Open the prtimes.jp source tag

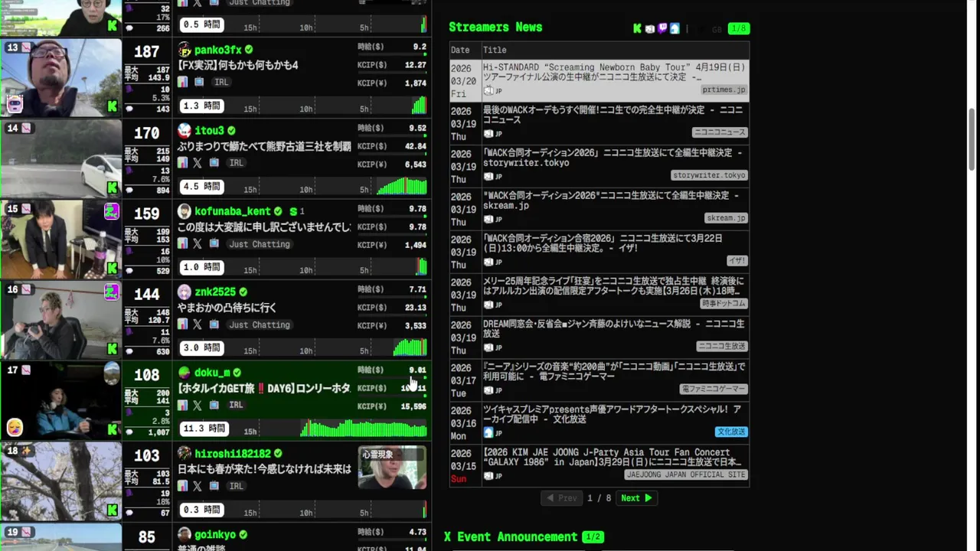coord(724,90)
